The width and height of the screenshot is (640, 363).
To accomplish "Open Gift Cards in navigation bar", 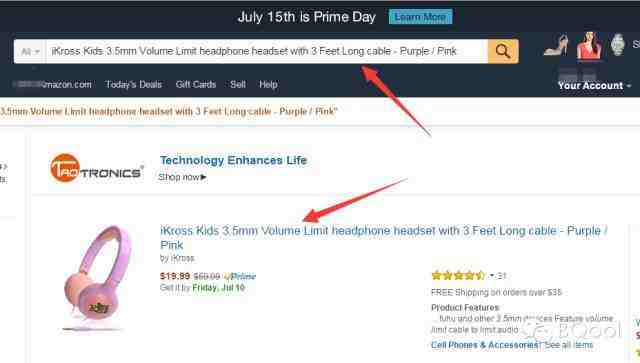I will (x=196, y=85).
